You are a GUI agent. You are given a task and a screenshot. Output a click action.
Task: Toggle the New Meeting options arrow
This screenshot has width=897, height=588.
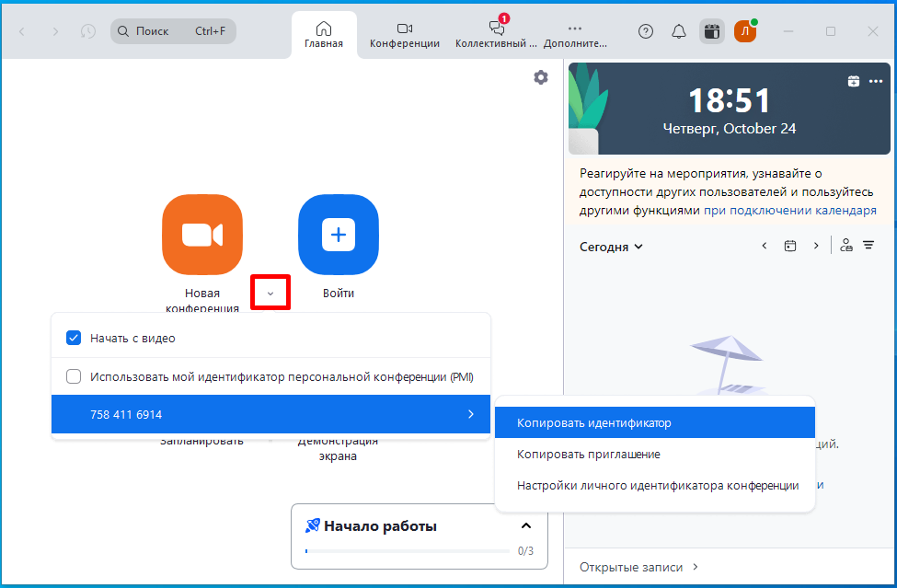(x=270, y=293)
